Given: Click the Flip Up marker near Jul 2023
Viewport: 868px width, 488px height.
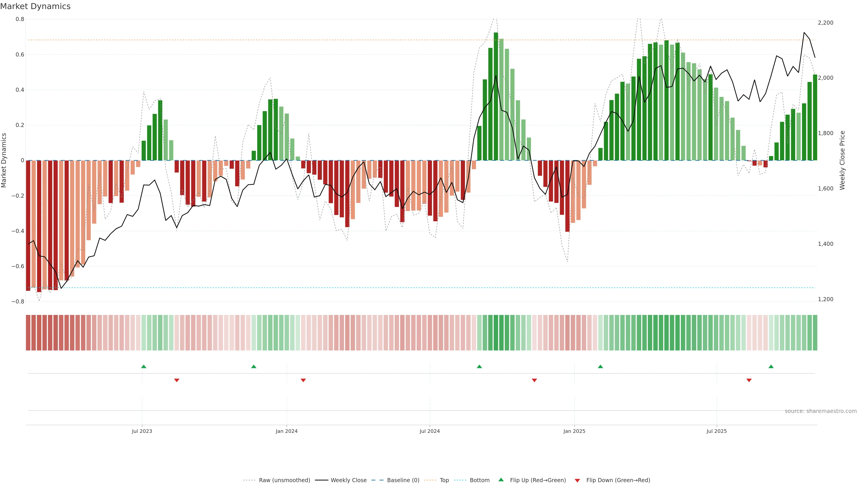Looking at the screenshot, I should (144, 366).
